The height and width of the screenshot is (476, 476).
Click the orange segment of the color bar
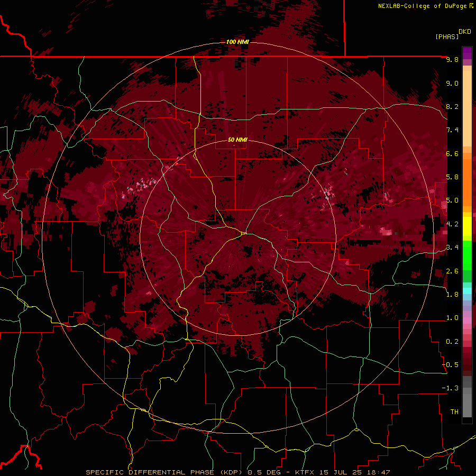[x=467, y=179]
